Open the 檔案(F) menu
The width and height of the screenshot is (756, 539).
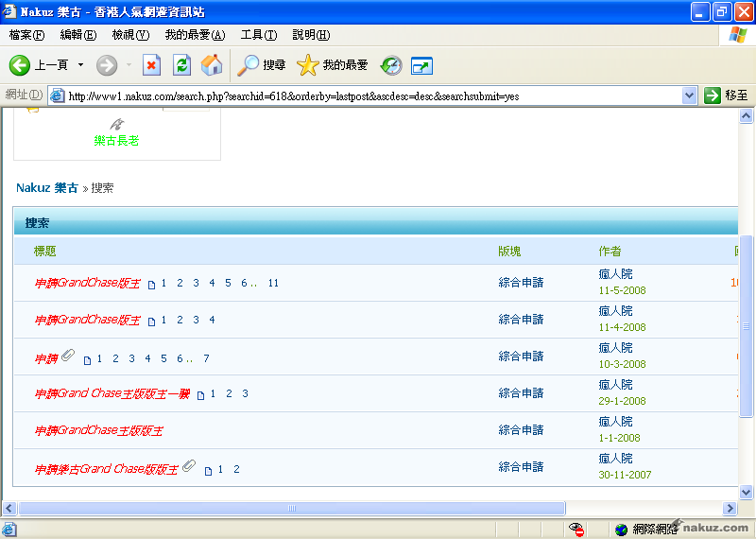pos(26,35)
